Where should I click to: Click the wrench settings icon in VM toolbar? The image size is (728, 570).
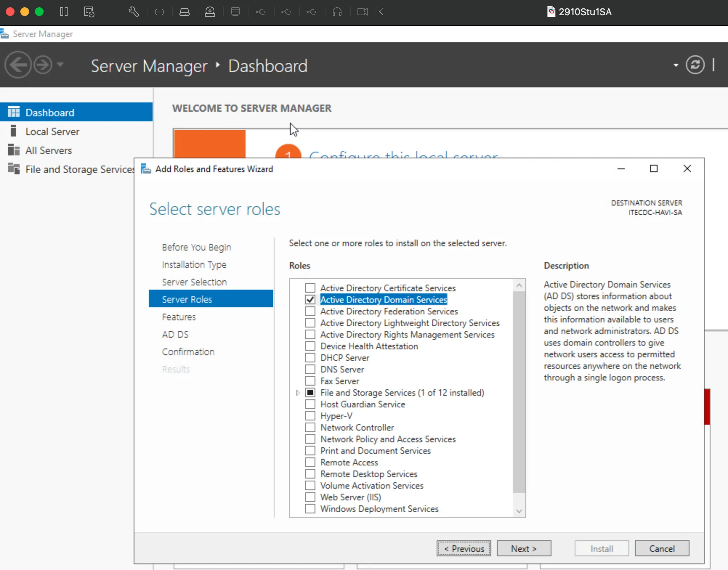coord(133,12)
